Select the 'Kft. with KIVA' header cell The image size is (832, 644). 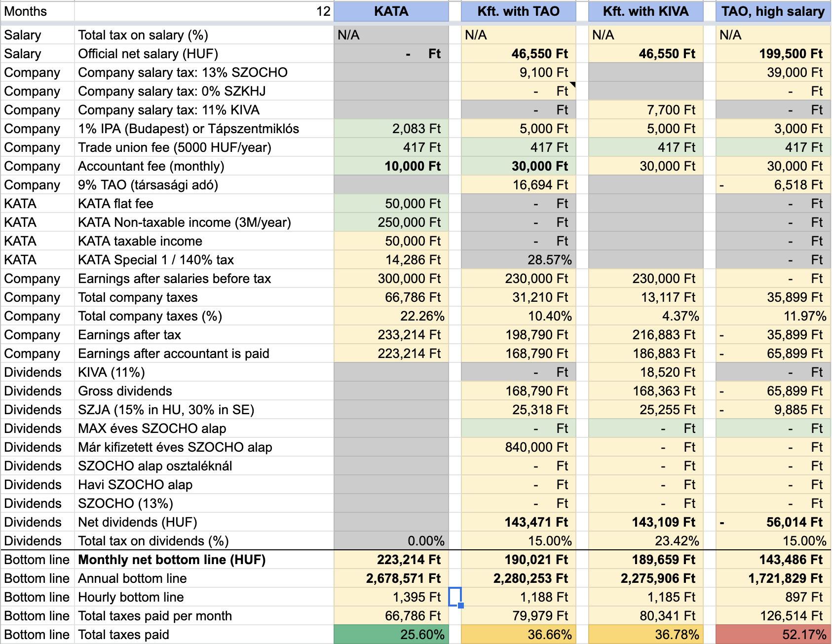(645, 11)
